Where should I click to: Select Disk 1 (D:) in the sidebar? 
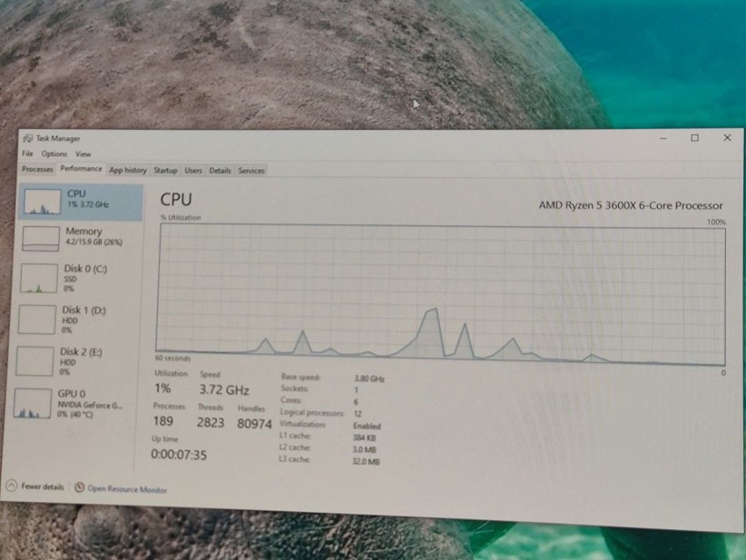[77, 319]
